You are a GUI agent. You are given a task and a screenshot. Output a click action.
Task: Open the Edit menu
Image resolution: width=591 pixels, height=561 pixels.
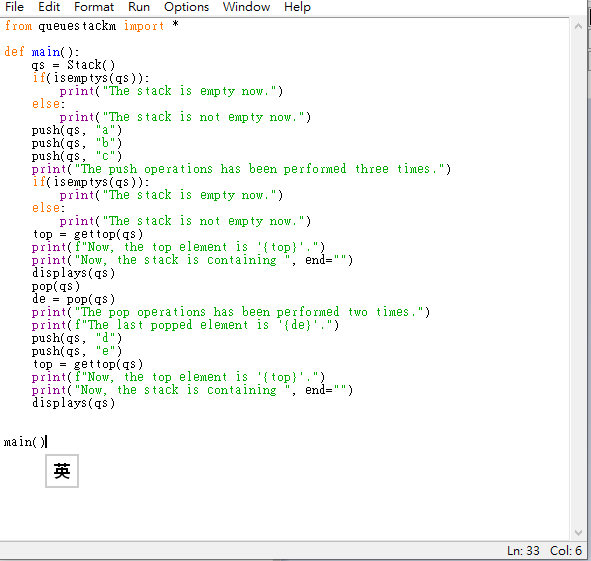(49, 7)
